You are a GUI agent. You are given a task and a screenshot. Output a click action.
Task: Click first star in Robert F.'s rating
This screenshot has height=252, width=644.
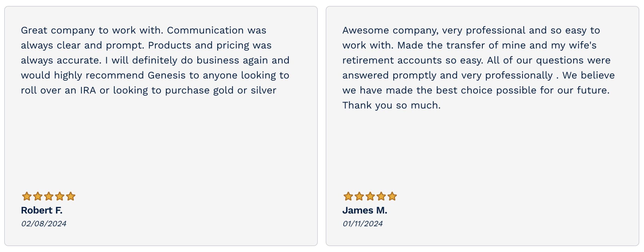click(x=27, y=196)
